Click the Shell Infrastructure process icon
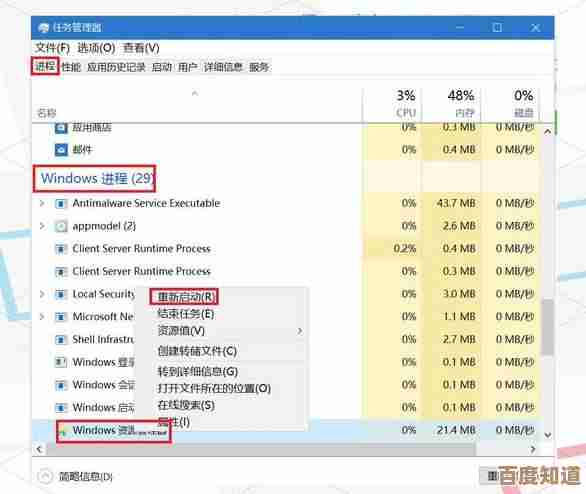Image resolution: width=586 pixels, height=494 pixels. (61, 340)
